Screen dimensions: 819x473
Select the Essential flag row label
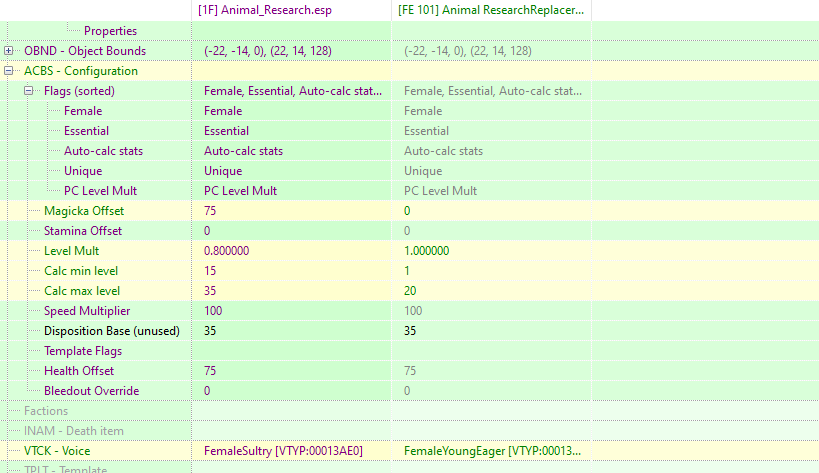pos(87,131)
